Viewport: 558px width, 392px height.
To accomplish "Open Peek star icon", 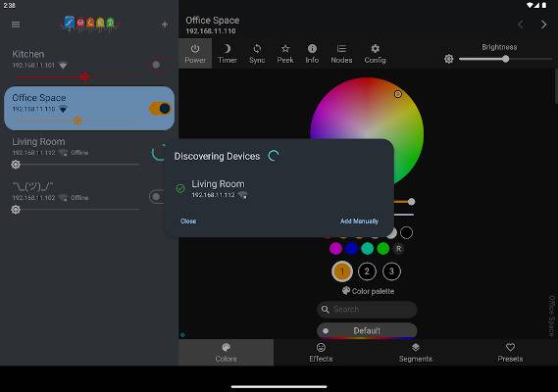I will click(285, 48).
